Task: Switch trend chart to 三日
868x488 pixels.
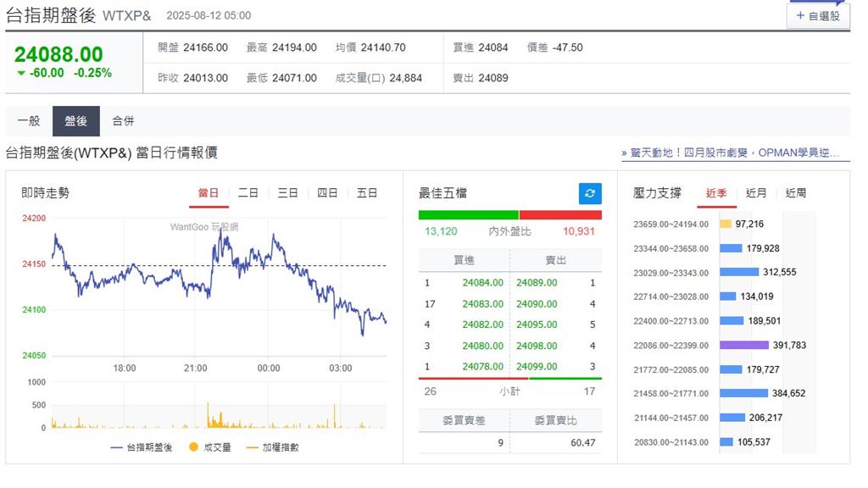Action: (x=287, y=193)
